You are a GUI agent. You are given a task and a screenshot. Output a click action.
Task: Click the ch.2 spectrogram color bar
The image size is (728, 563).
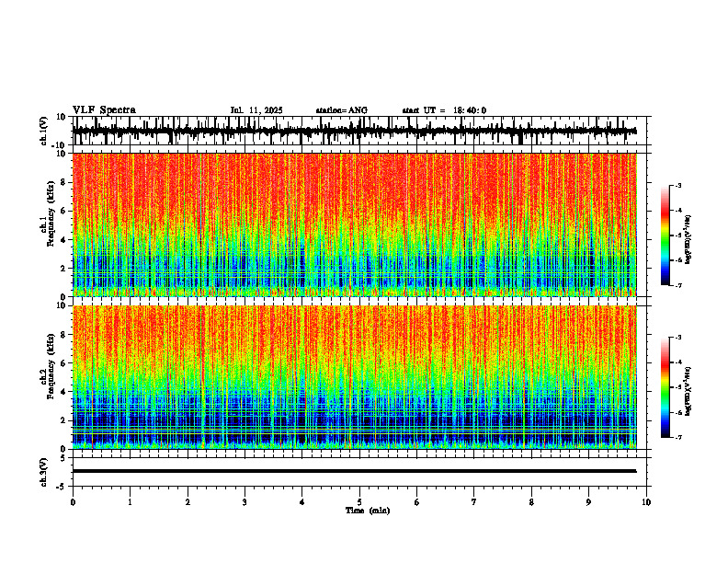[665, 387]
